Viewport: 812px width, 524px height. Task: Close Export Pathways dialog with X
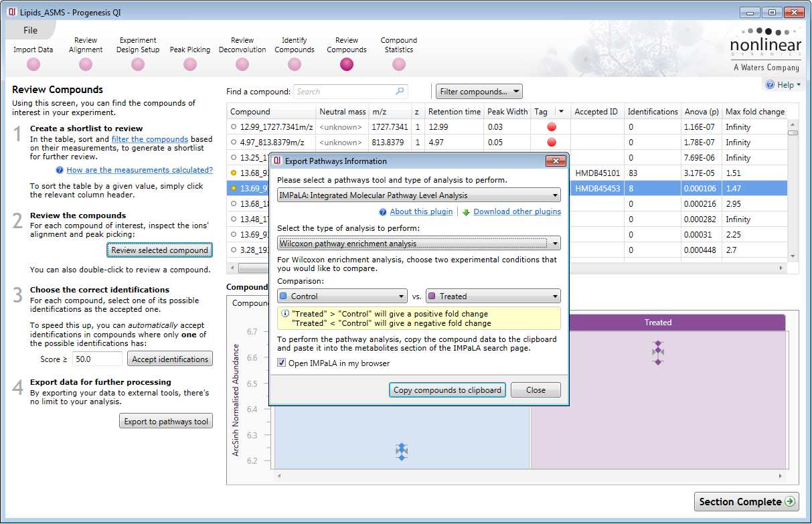coord(556,161)
